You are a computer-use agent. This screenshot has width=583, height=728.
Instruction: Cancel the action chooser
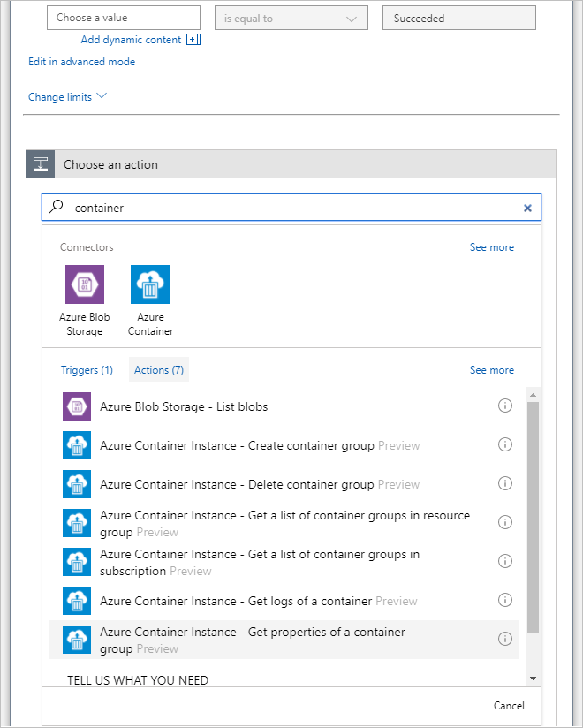pyautogui.click(x=509, y=706)
